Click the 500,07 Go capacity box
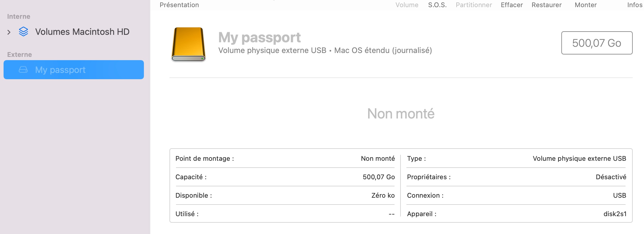This screenshot has height=234, width=644. pos(596,43)
